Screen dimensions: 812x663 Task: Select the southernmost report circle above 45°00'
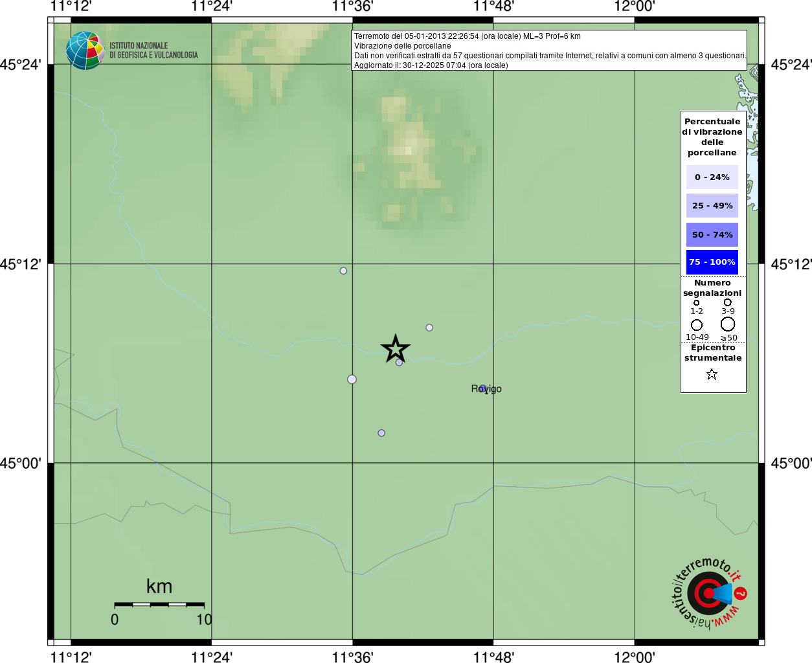click(x=381, y=433)
